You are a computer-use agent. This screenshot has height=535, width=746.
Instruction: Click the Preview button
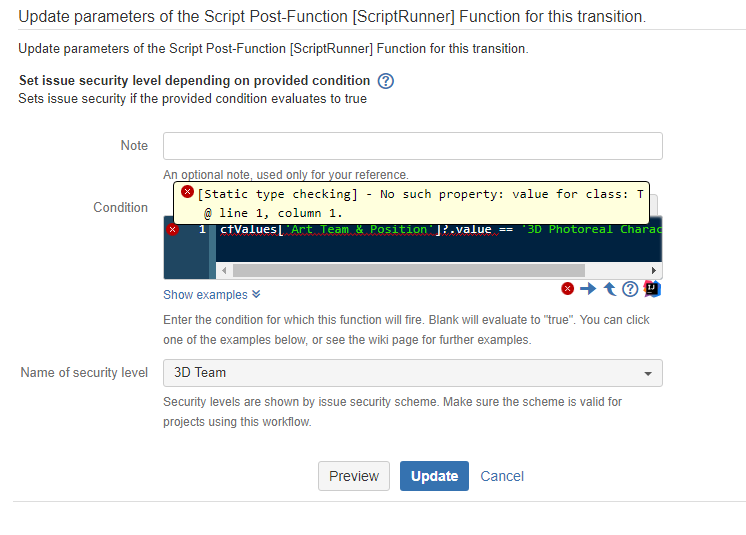point(353,476)
